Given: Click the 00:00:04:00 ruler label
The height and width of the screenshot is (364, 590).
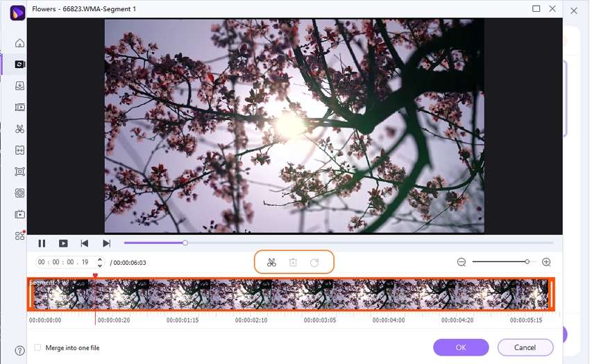Looking at the screenshot, I should [x=389, y=320].
